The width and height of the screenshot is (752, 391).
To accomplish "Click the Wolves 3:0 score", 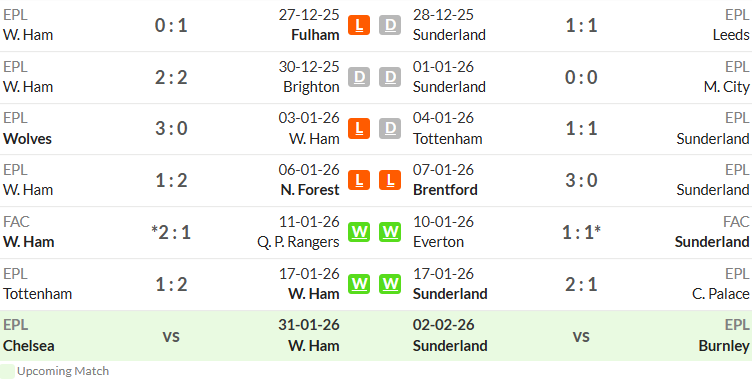I will coord(171,129).
